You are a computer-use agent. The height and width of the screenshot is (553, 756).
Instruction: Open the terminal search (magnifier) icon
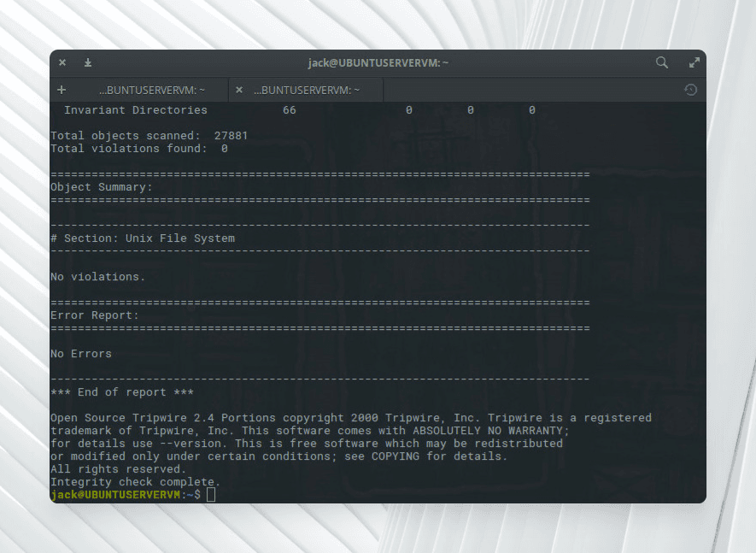[x=661, y=62]
